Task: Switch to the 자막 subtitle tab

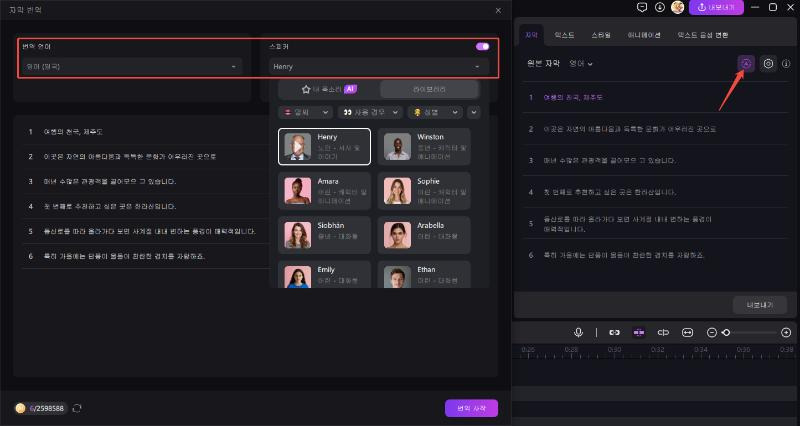Action: (531, 35)
